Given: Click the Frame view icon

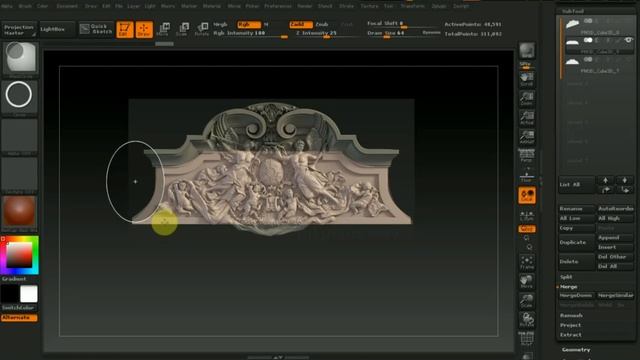Looking at the screenshot, I should click(x=527, y=262).
